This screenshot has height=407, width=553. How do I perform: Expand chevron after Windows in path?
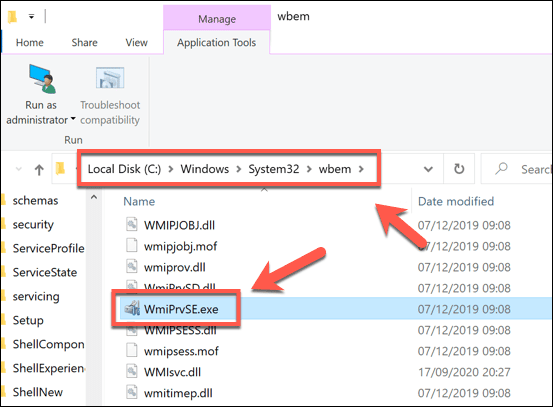239,169
